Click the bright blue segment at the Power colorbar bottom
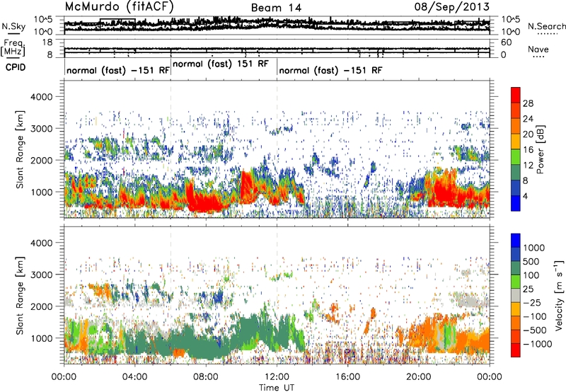 tap(516, 203)
